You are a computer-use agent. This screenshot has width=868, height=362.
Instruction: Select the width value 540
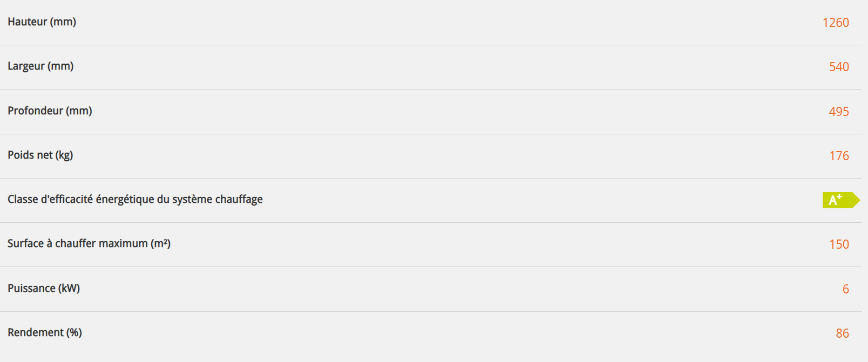[839, 67]
